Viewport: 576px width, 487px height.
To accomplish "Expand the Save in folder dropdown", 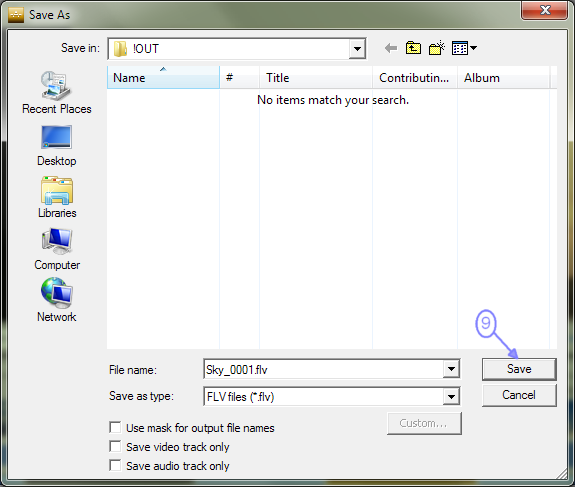I will (357, 48).
